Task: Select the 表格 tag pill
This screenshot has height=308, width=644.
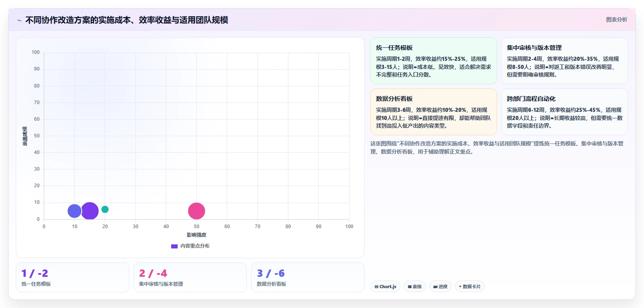Action: pos(414,287)
